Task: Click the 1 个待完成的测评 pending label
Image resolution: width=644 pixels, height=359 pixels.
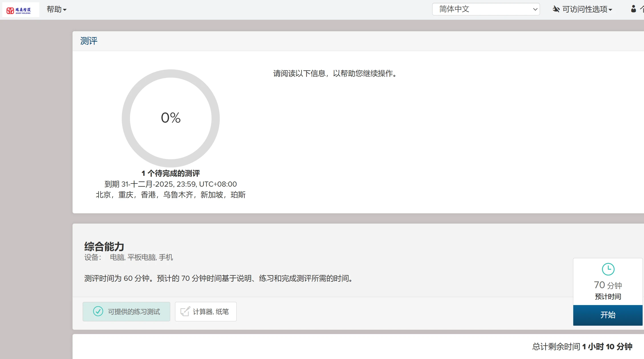Action: point(170,173)
